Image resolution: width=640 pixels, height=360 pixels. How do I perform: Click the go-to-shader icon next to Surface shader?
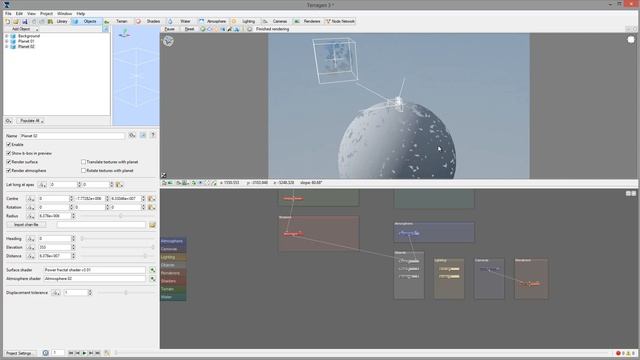click(x=152, y=270)
